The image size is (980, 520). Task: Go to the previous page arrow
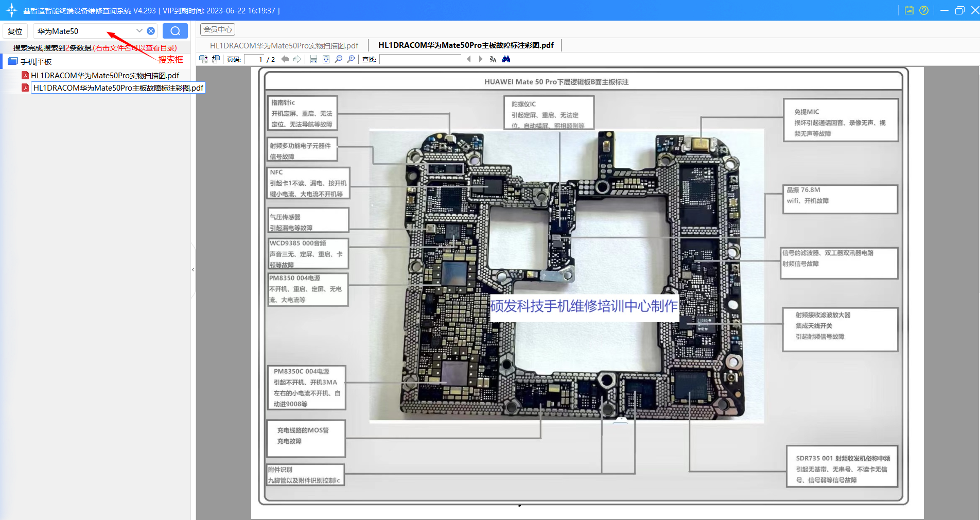pos(285,59)
